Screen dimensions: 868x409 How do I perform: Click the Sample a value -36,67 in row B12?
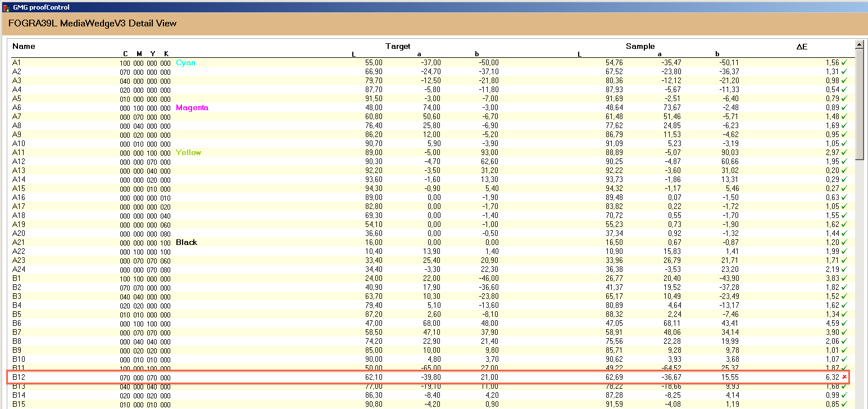tap(671, 377)
